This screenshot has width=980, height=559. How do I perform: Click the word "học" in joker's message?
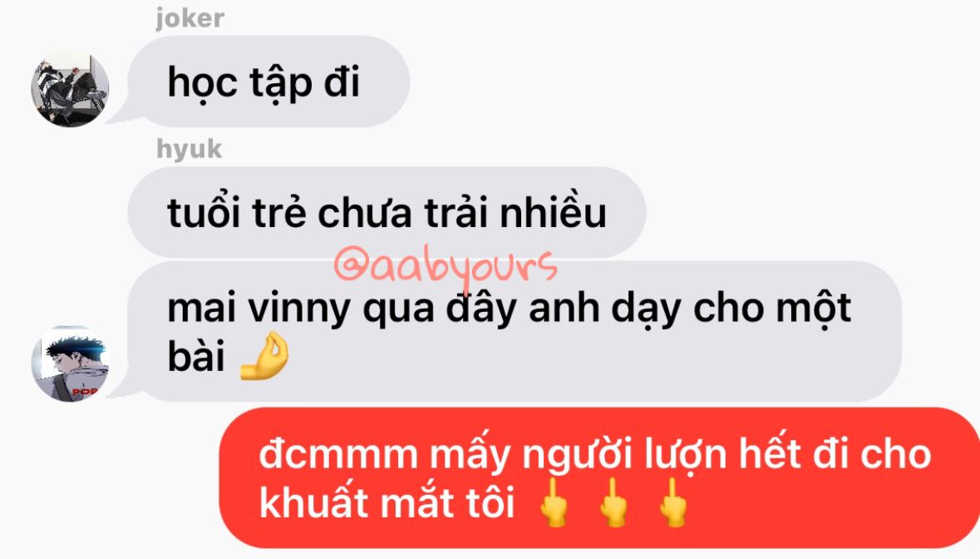pyautogui.click(x=203, y=83)
